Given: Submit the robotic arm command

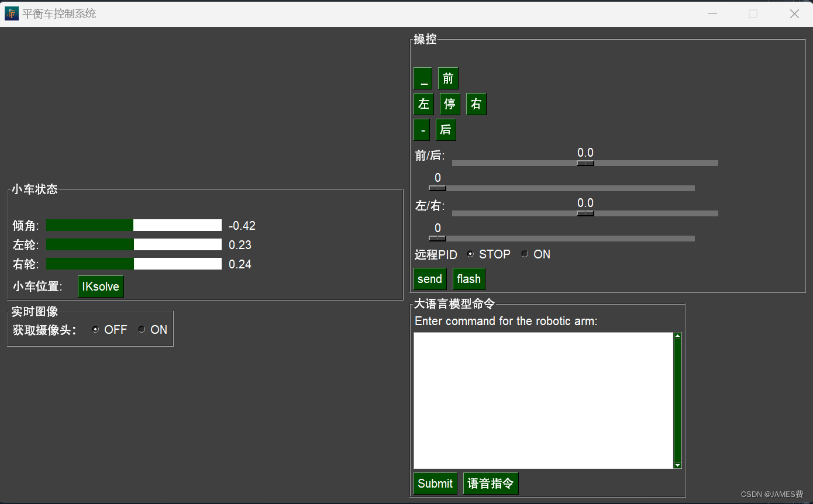Looking at the screenshot, I should [x=435, y=484].
